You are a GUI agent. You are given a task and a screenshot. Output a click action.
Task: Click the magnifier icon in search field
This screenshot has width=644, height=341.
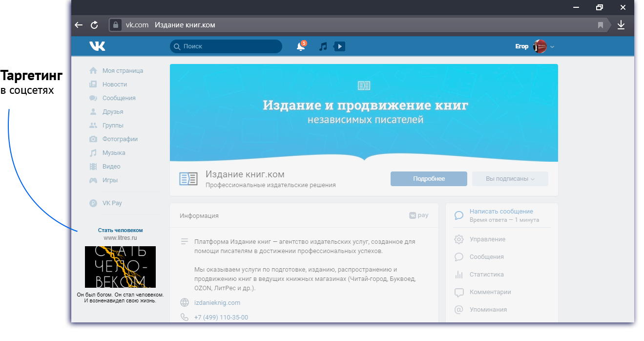[x=178, y=46]
